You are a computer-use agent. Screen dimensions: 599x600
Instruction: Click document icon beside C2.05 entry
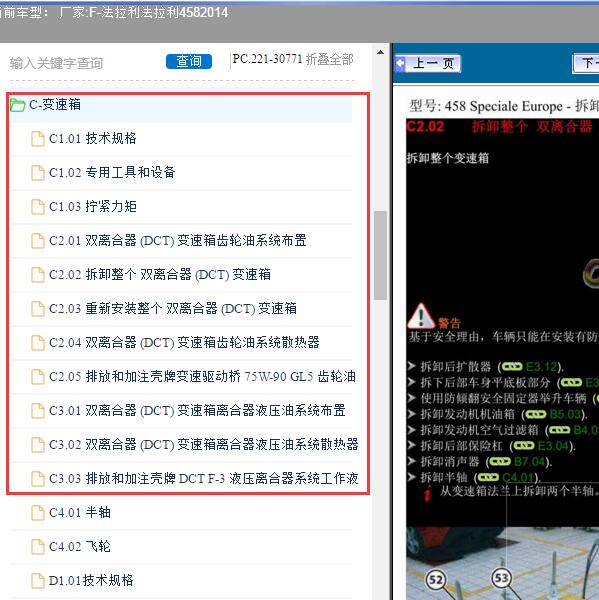pyautogui.click(x=38, y=377)
